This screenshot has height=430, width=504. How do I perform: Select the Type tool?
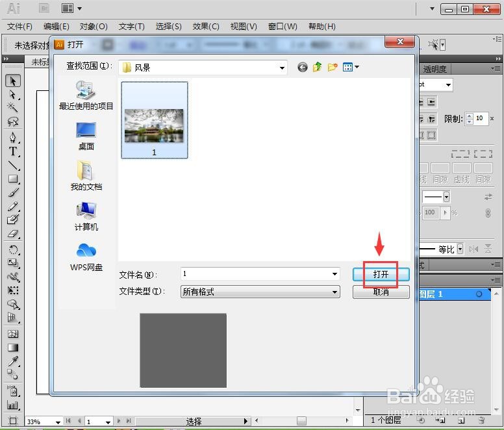point(13,151)
